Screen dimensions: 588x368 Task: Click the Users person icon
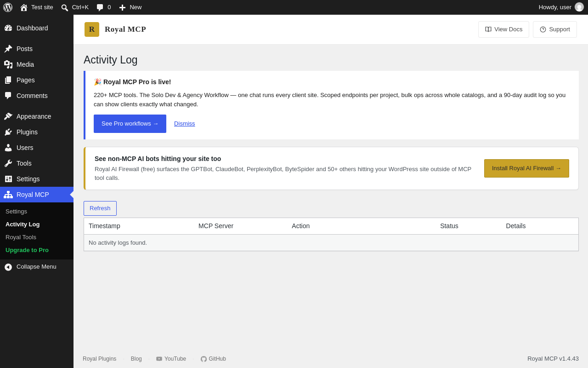pos(8,148)
